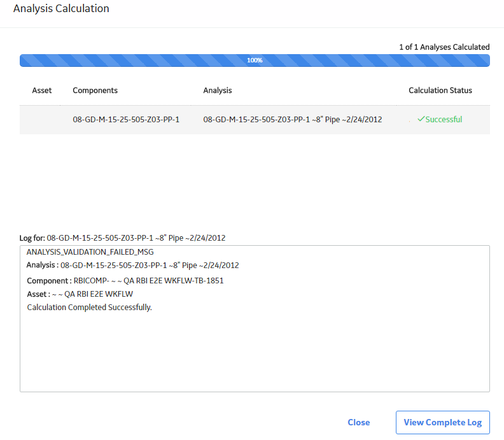Select the Successful status text
The width and height of the screenshot is (504, 440).
click(444, 119)
